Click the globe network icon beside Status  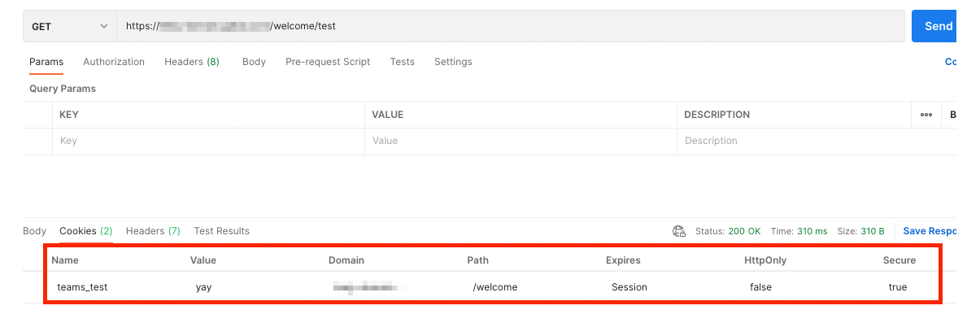679,231
